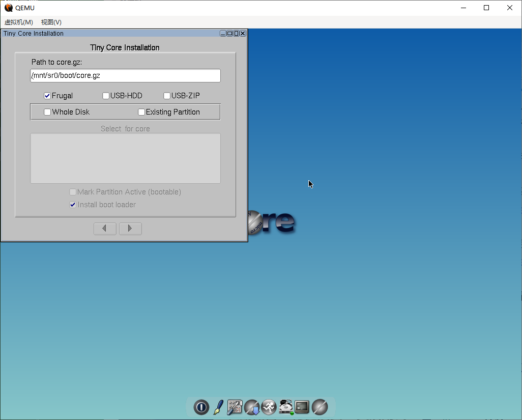Toggle Install boot loader checkbox
Image resolution: width=522 pixels, height=420 pixels.
coord(73,205)
